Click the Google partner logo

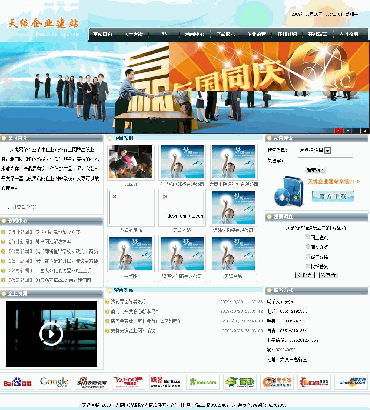(54, 382)
